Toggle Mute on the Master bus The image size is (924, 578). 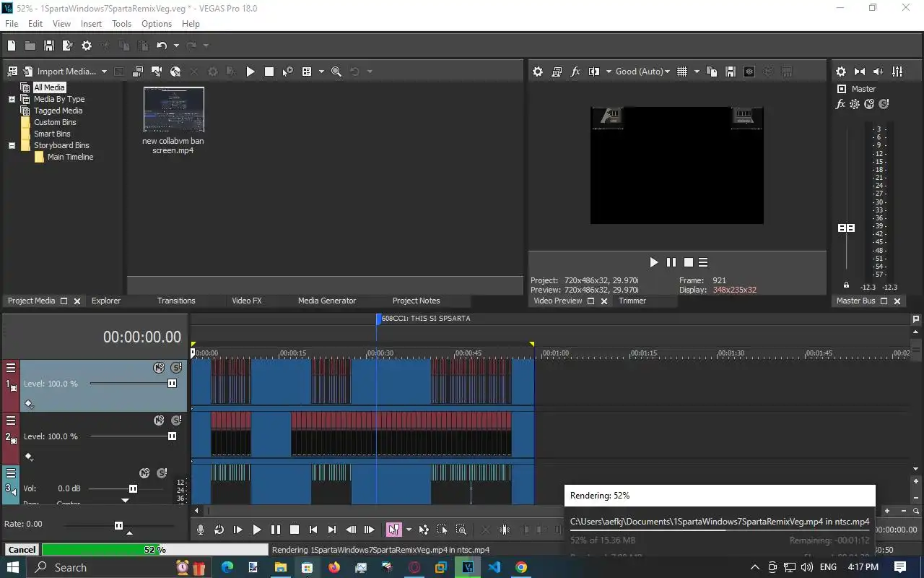click(x=869, y=104)
